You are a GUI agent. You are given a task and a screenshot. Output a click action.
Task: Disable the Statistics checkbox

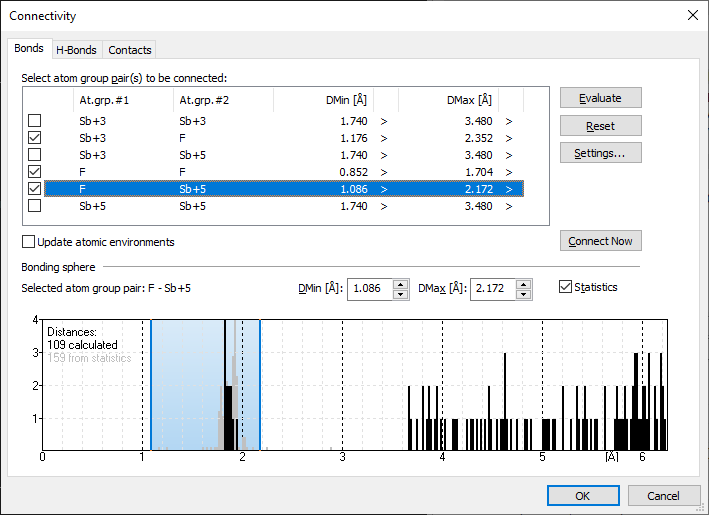(566, 288)
